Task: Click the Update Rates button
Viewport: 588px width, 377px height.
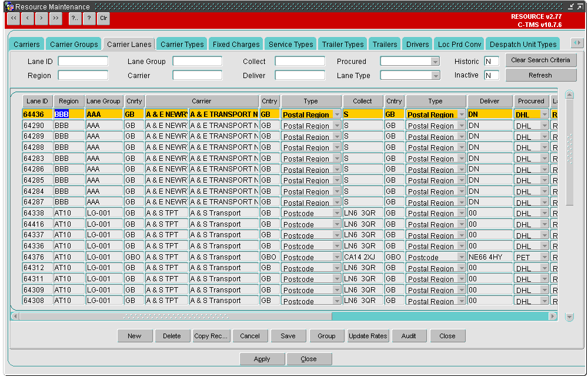Action: click(368, 336)
